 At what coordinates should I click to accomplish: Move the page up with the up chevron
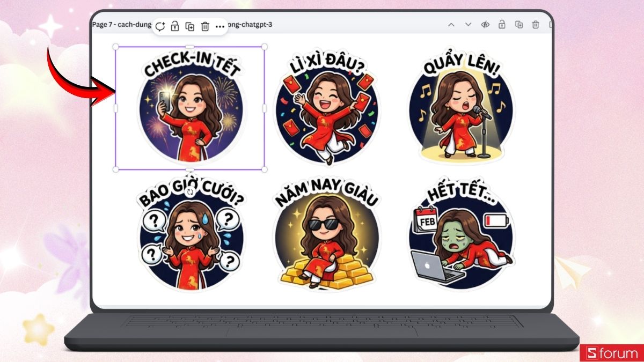(x=451, y=25)
